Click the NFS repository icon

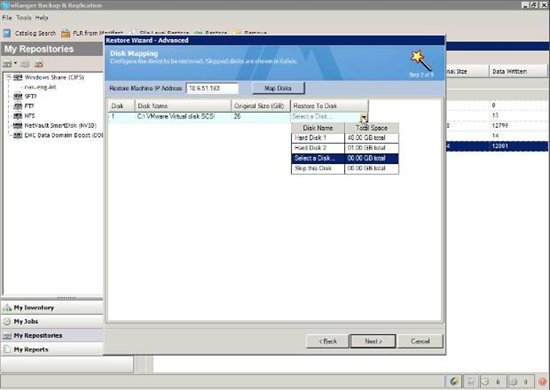click(18, 116)
